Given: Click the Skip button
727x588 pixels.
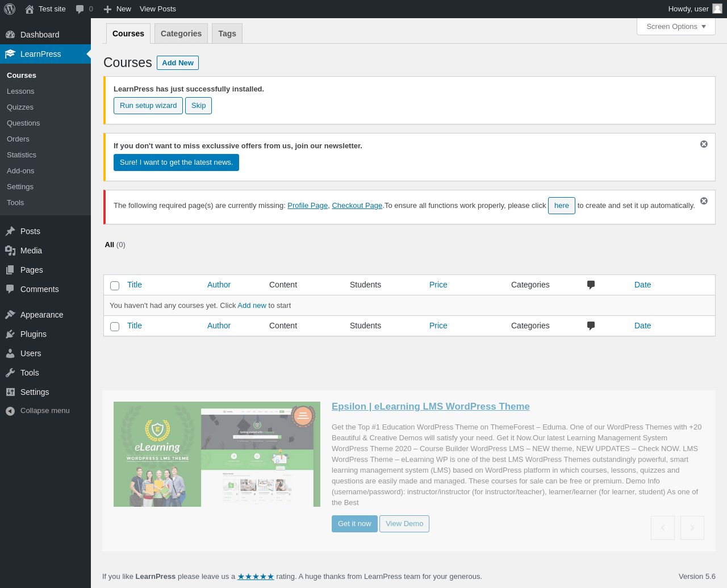Looking at the screenshot, I should pos(199,106).
